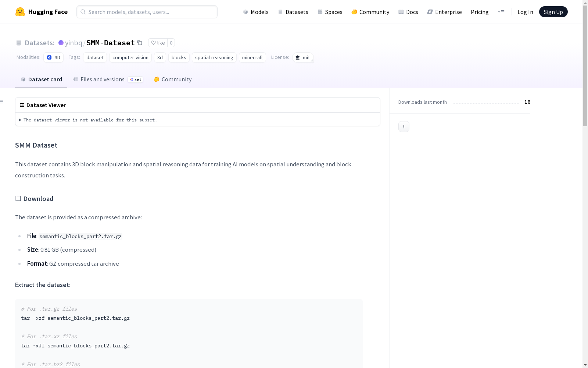
Task: Click the spatial-reasoning tag
Action: point(214,57)
